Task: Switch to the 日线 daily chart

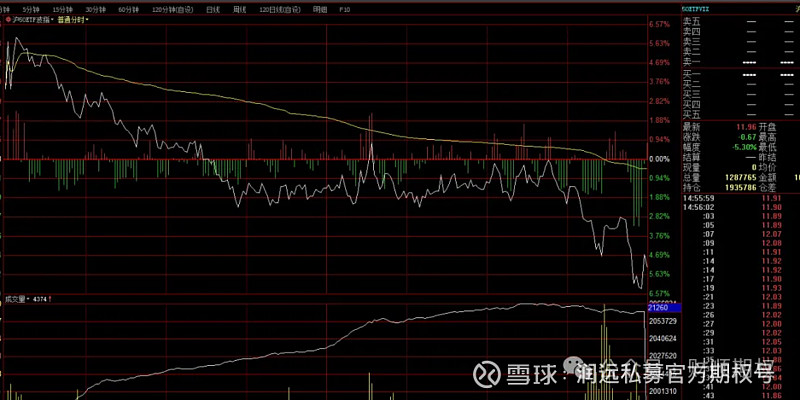Action: (212, 8)
